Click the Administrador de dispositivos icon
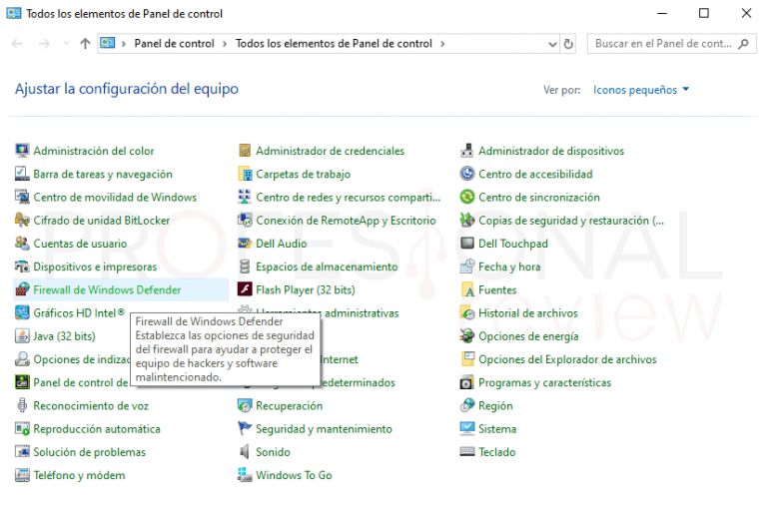 pyautogui.click(x=467, y=151)
